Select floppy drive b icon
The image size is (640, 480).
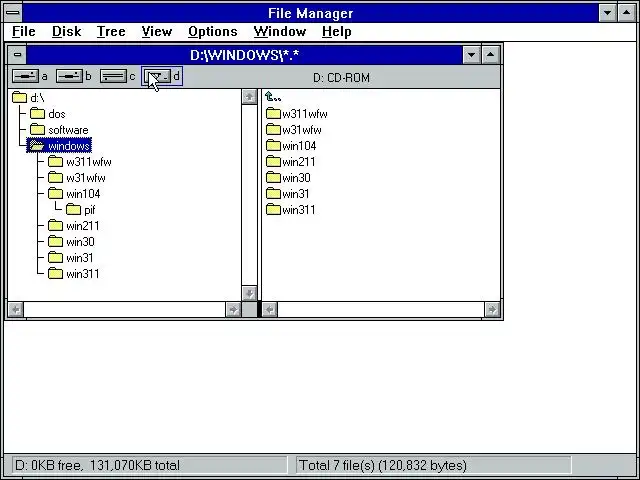point(69,76)
